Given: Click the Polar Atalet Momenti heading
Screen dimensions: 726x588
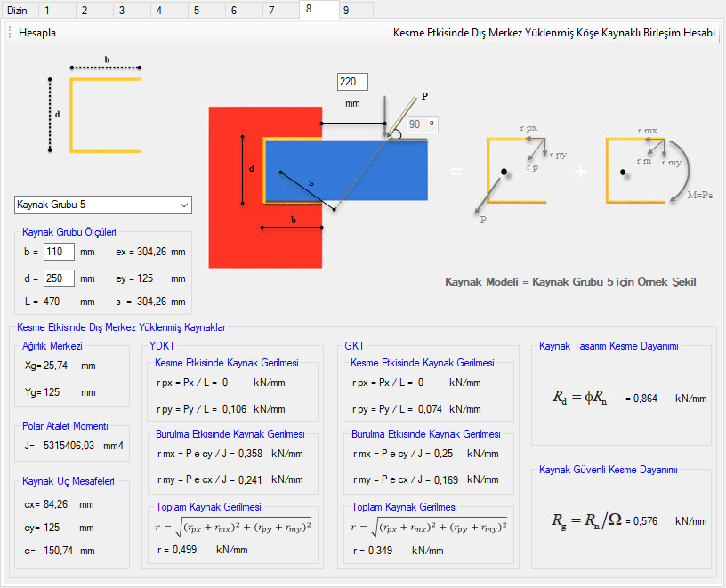Looking at the screenshot, I should click(65, 426).
